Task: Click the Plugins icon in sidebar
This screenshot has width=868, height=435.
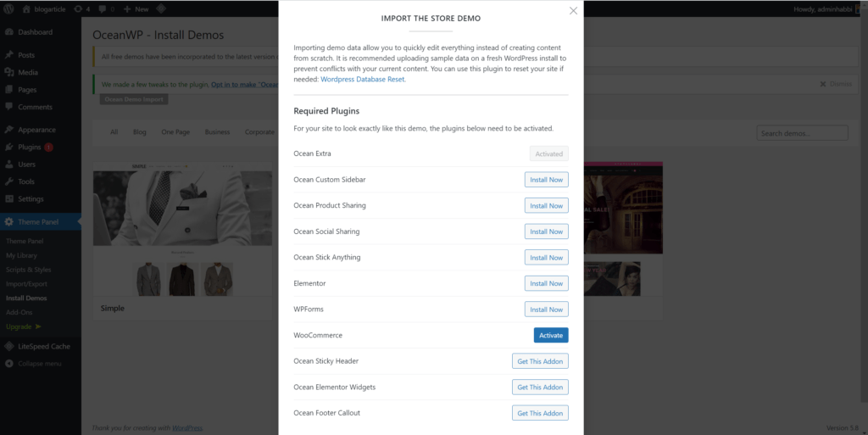Action: click(x=8, y=147)
